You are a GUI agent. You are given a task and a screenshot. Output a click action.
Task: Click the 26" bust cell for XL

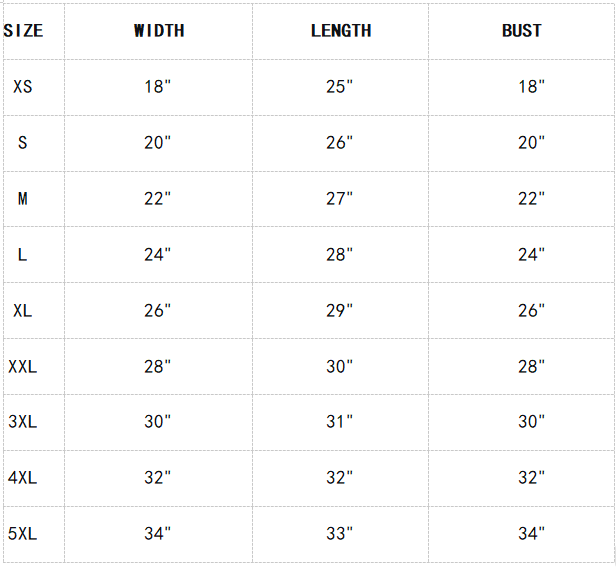531,311
